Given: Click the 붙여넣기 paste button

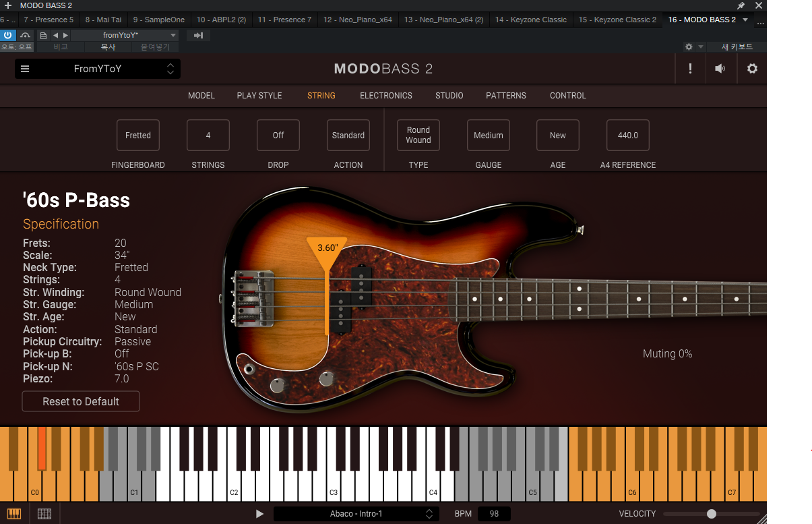Looking at the screenshot, I should coord(155,47).
